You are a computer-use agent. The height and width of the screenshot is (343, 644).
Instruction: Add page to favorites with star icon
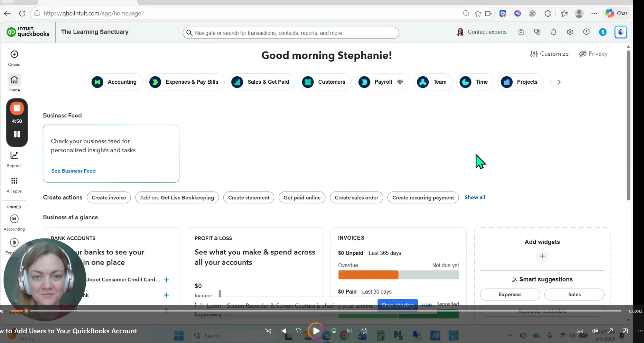click(478, 13)
